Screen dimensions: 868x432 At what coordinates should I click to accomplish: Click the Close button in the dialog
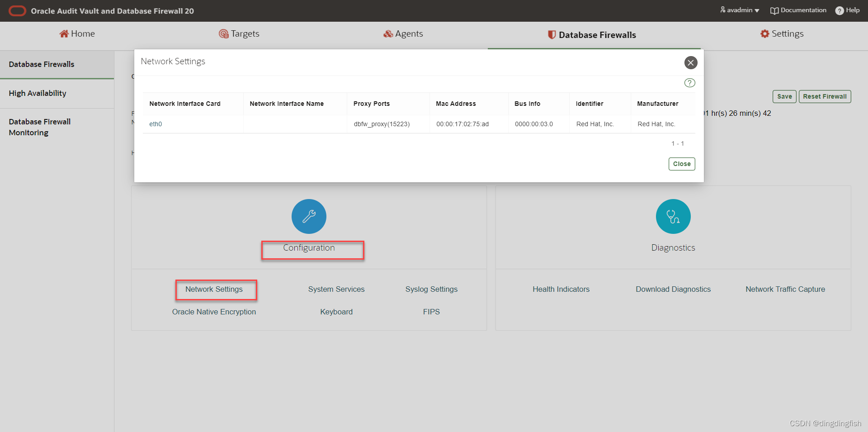point(682,164)
